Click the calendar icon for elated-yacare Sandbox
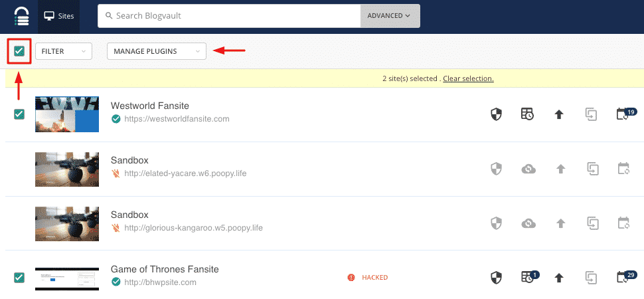 (623, 168)
